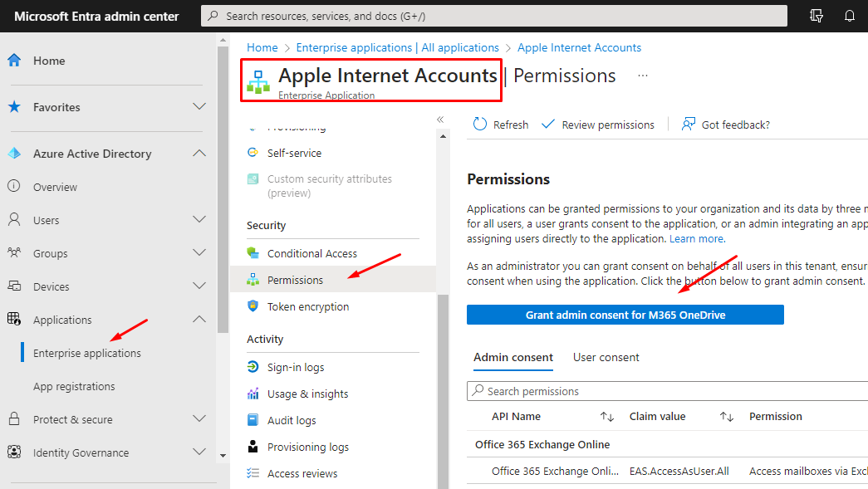Click the Usage & insights chart icon
The height and width of the screenshot is (489, 868).
point(253,394)
